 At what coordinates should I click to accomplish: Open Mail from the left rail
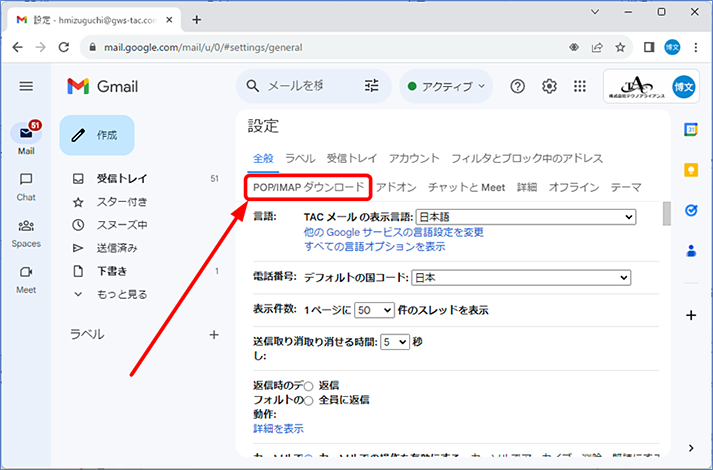[x=26, y=139]
